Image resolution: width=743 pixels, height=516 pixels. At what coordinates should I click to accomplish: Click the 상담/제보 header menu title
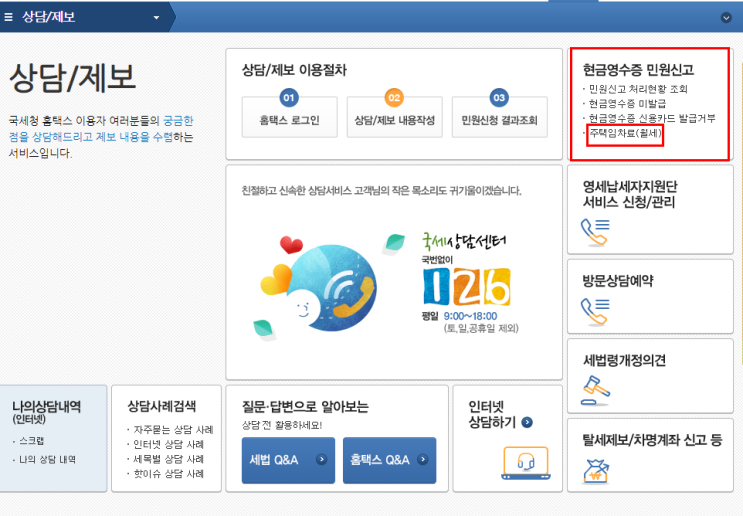click(48, 18)
